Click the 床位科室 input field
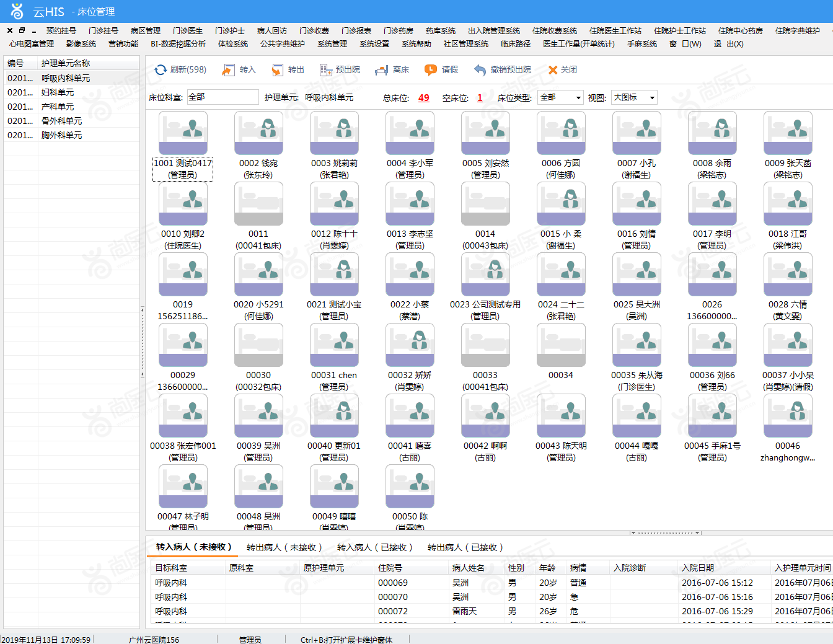This screenshot has height=644, width=833. point(222,97)
